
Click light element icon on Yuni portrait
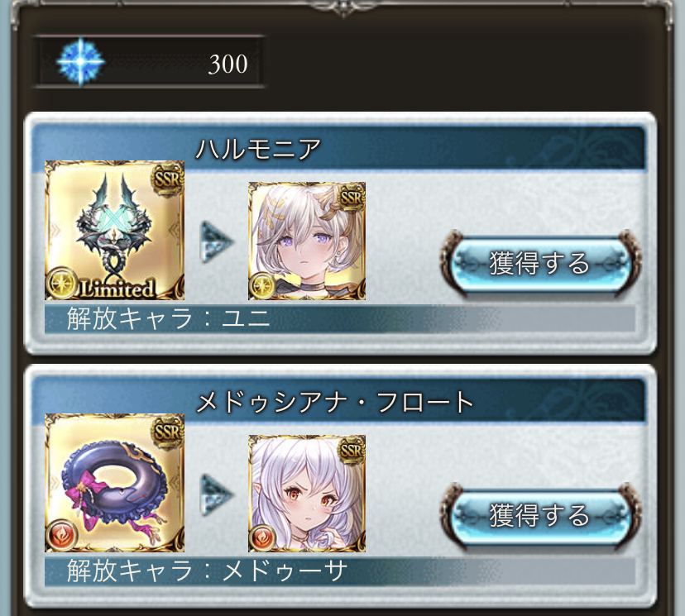pyautogui.click(x=261, y=286)
